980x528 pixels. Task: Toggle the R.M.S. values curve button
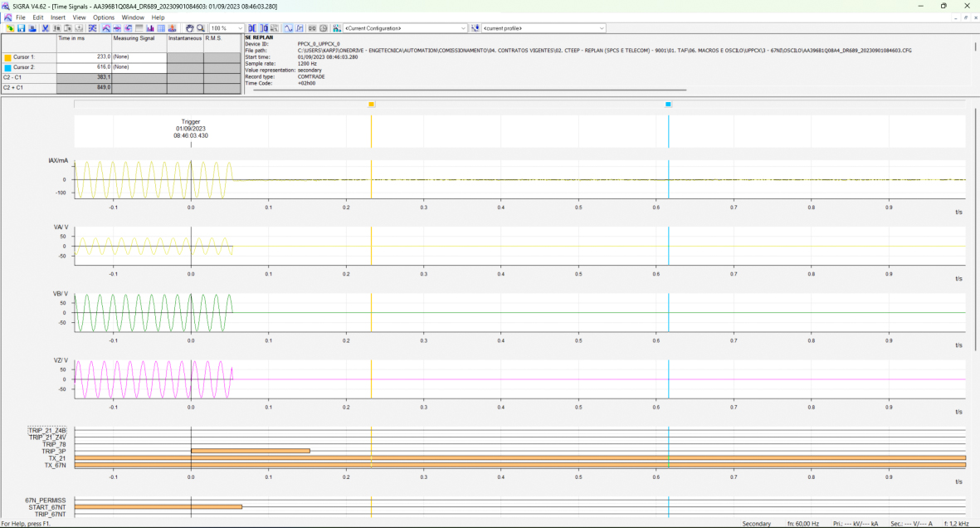tap(300, 28)
